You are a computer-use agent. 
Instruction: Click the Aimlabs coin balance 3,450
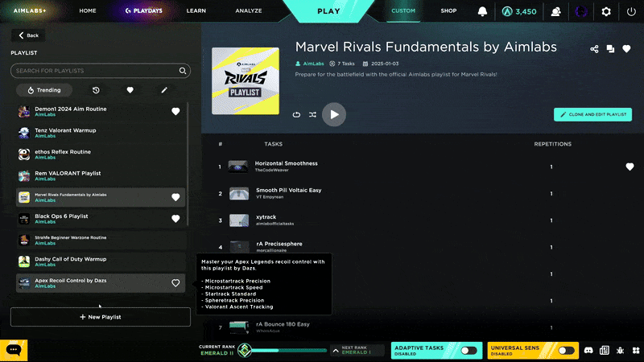pos(519,11)
